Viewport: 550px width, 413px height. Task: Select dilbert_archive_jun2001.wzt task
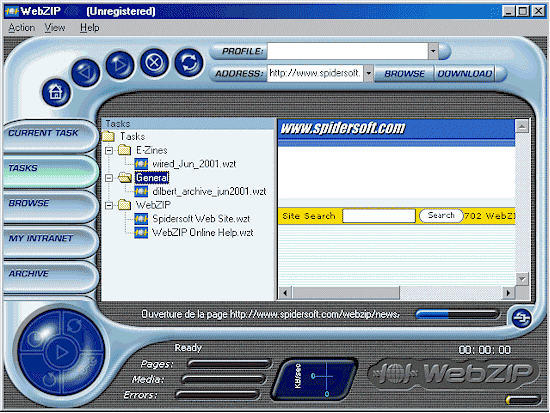click(x=209, y=191)
